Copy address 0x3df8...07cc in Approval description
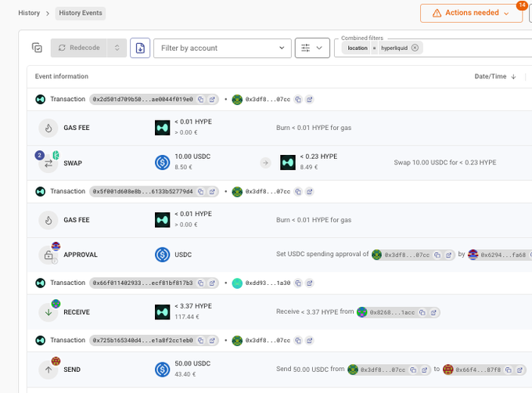 click(437, 255)
